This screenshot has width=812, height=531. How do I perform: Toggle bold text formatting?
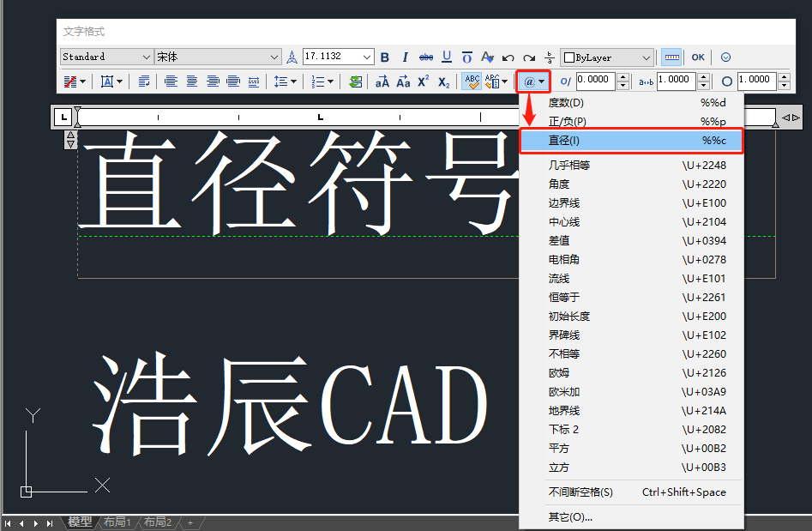pyautogui.click(x=385, y=57)
